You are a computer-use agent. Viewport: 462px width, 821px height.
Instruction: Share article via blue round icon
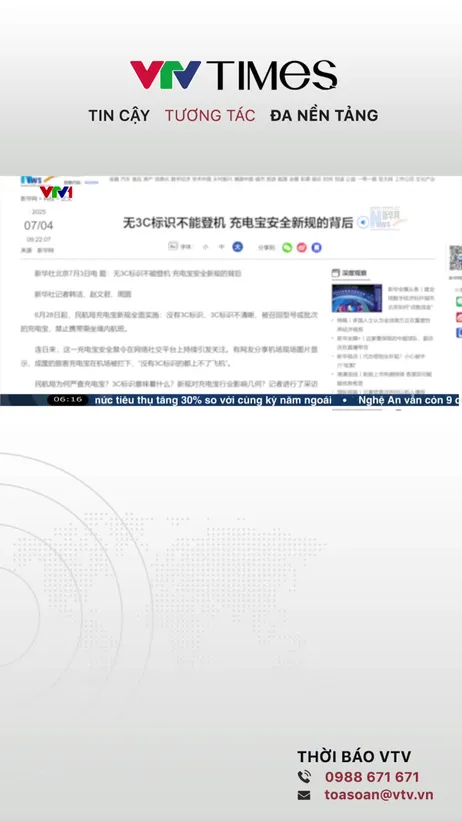(316, 248)
